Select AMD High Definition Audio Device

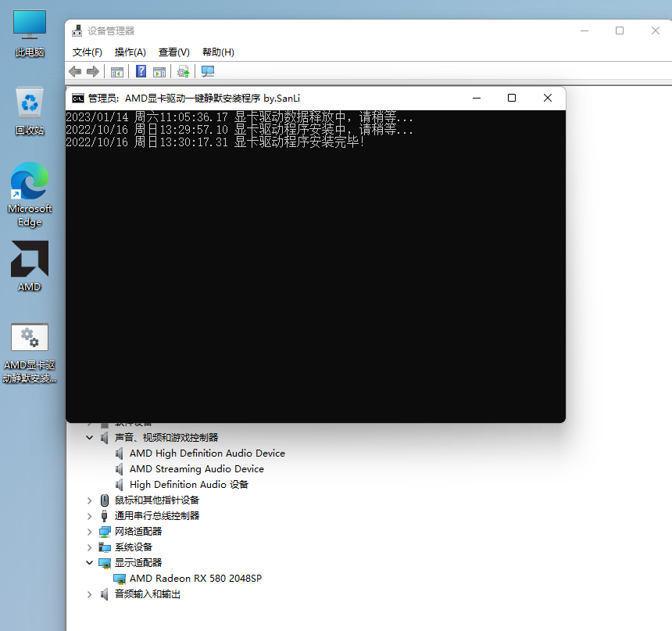[x=206, y=453]
